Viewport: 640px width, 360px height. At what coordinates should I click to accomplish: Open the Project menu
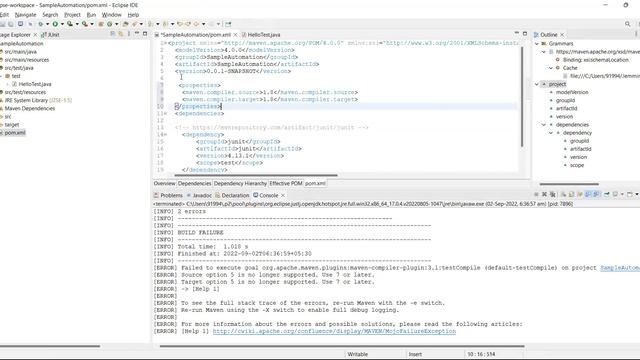(72, 15)
